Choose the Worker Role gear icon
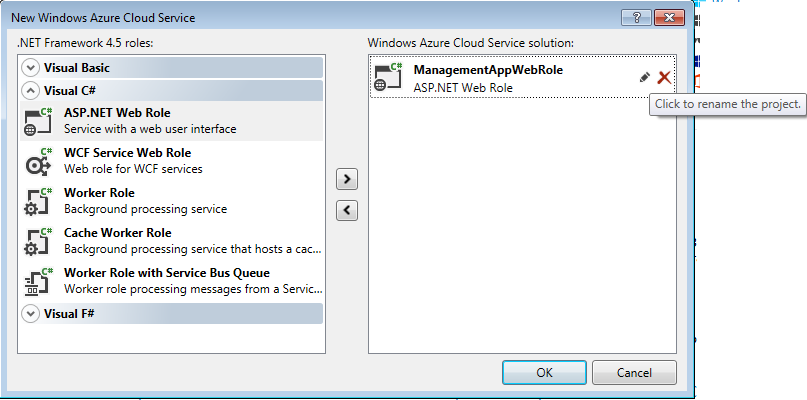The width and height of the screenshot is (807, 400). click(x=39, y=202)
